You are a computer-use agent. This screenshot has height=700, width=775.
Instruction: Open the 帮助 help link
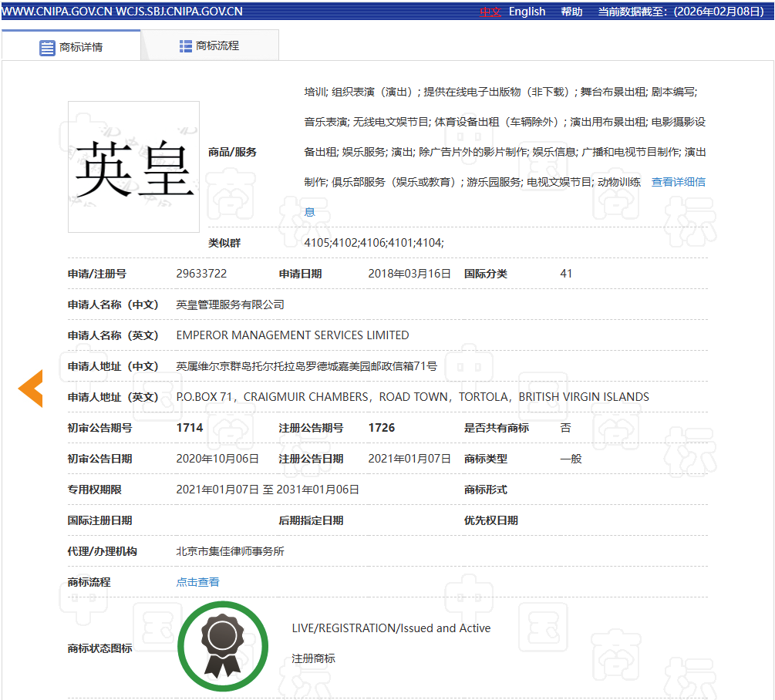(x=571, y=12)
